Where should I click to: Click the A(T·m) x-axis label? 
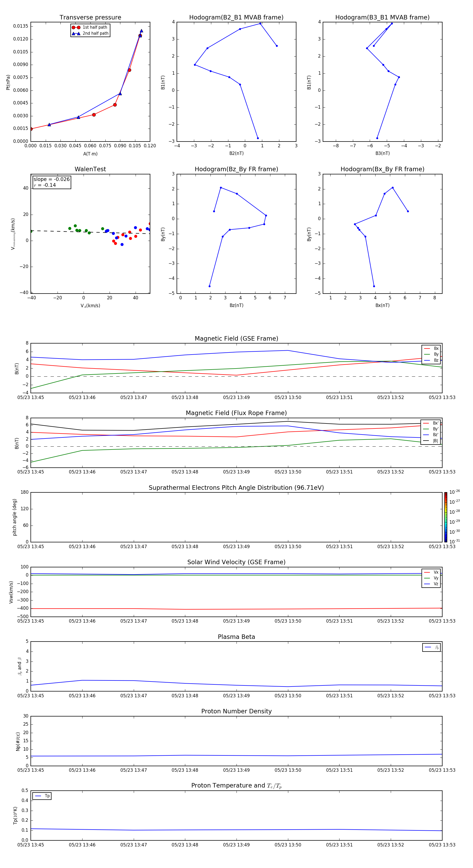click(x=90, y=154)
